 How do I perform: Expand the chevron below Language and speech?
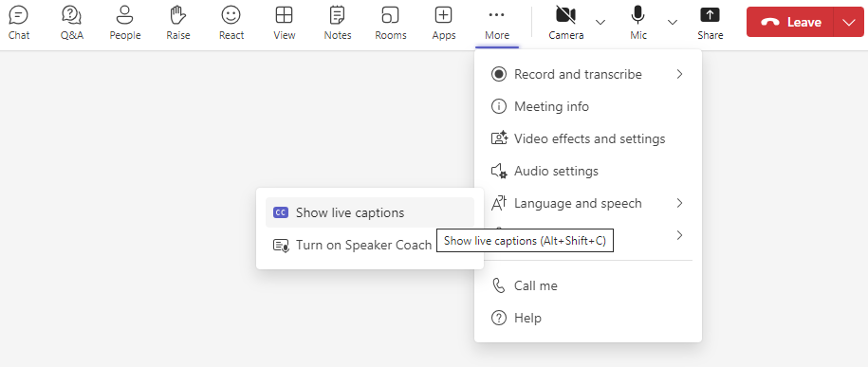click(680, 235)
